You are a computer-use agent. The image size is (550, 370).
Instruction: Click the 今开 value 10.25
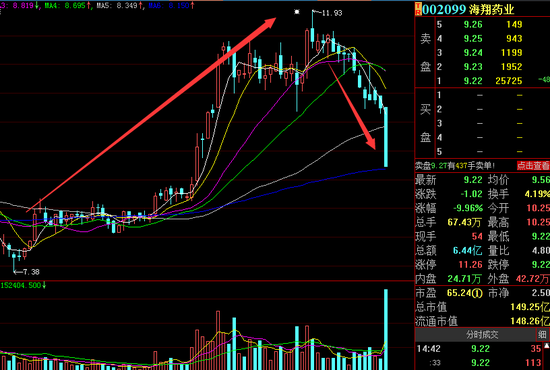(x=538, y=208)
